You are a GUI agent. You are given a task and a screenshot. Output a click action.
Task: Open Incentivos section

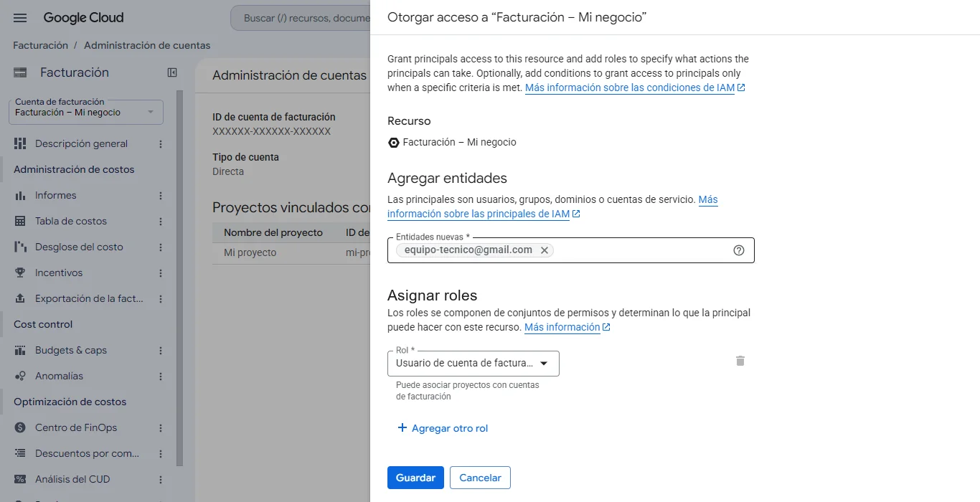coord(59,273)
